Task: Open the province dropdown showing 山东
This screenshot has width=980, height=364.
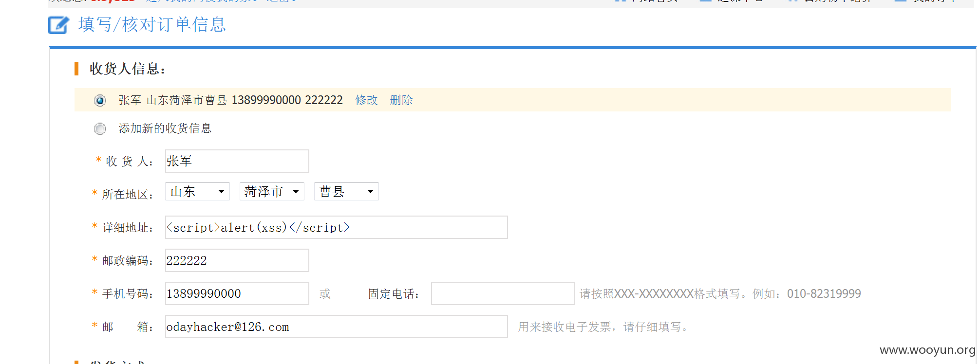Action: [x=197, y=191]
